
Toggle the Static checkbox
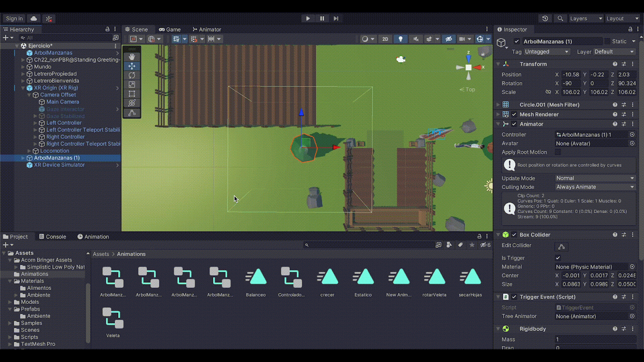tap(607, 41)
